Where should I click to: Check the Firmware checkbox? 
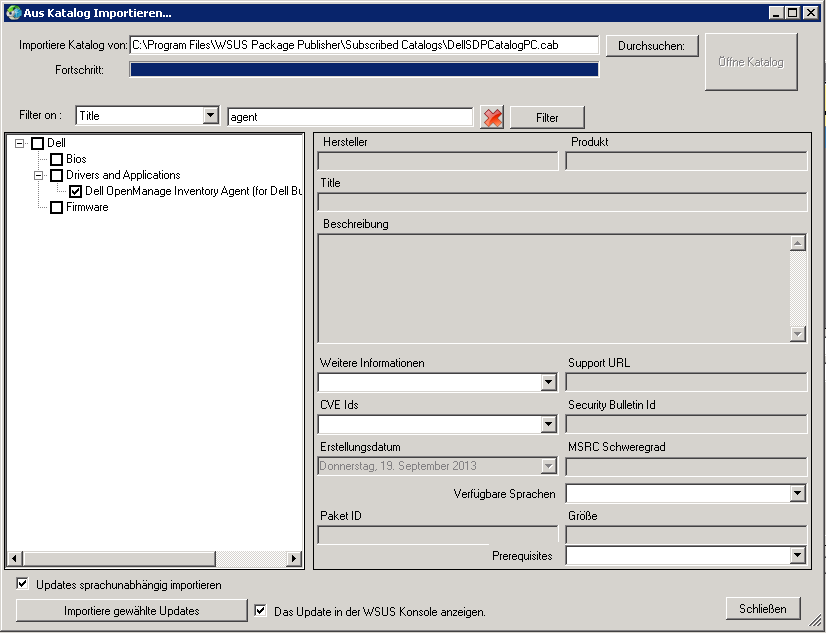(x=56, y=207)
